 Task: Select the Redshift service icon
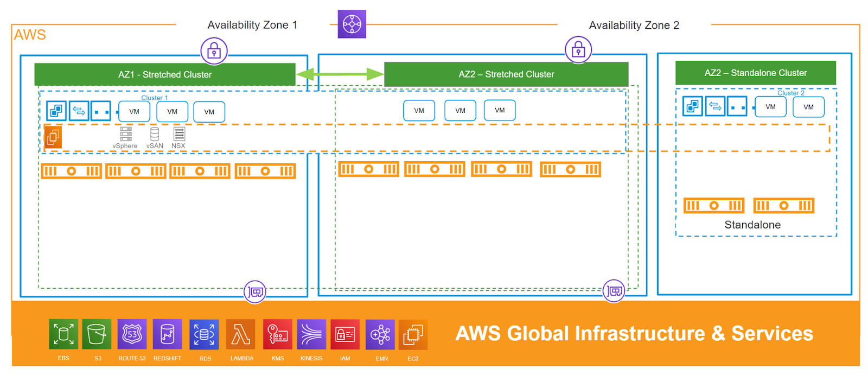coord(167,334)
